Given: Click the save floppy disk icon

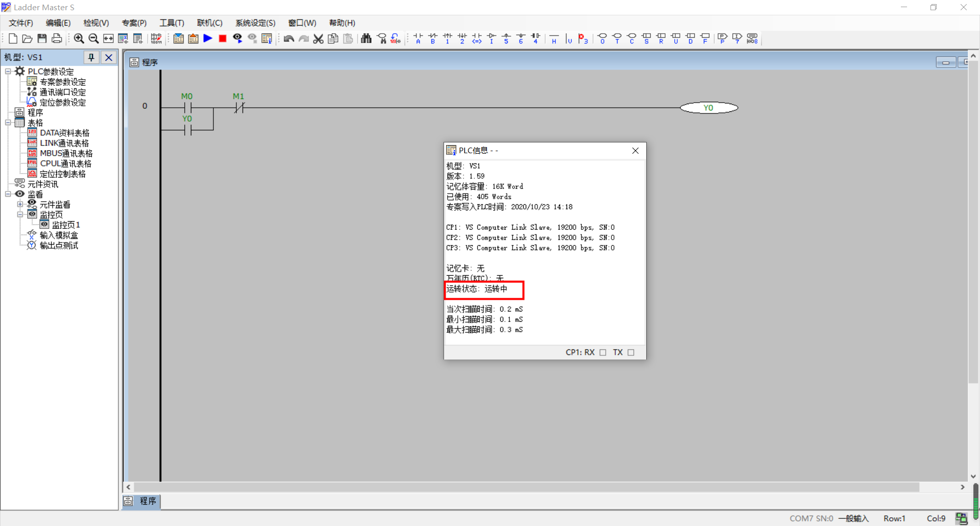Looking at the screenshot, I should [x=42, y=38].
